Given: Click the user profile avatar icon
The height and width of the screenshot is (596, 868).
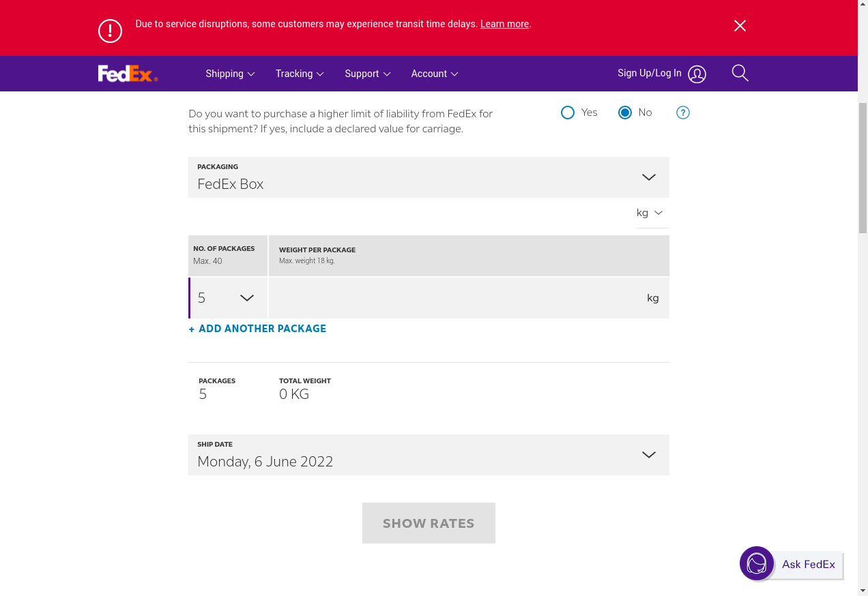Looking at the screenshot, I should 697,74.
